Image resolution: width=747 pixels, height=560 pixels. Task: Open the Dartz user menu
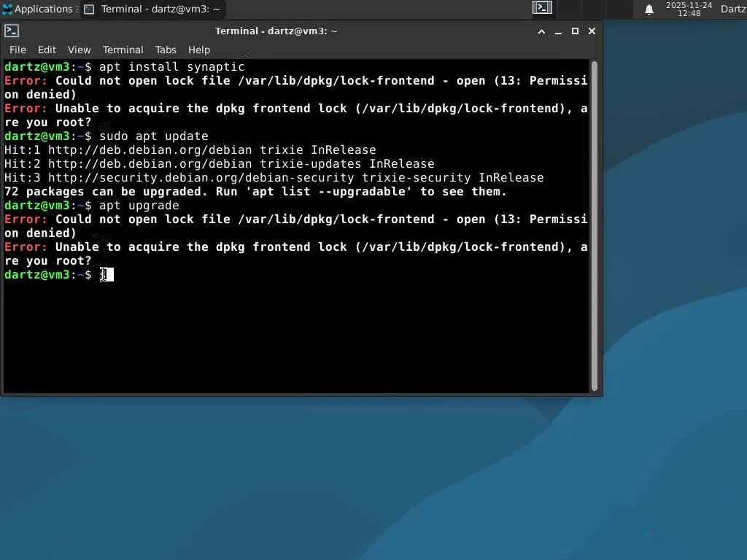coord(733,9)
